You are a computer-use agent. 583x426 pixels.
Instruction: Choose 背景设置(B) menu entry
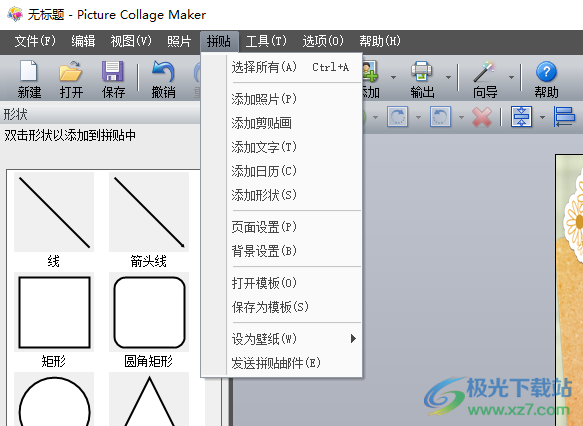point(294,251)
